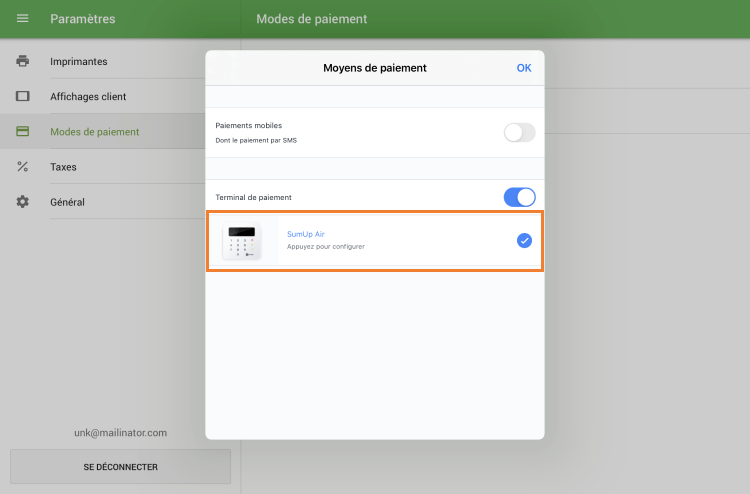The image size is (750, 494).
Task: Click the 'Modes de paiement' header title
Action: (x=312, y=19)
